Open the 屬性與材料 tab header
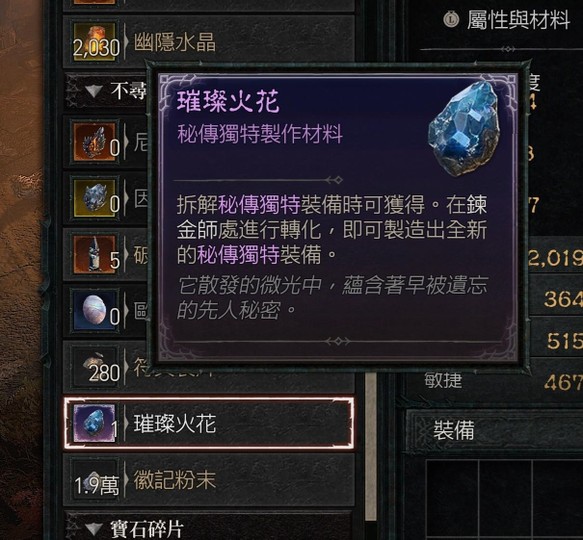This screenshot has height=540, width=583. coord(518,19)
